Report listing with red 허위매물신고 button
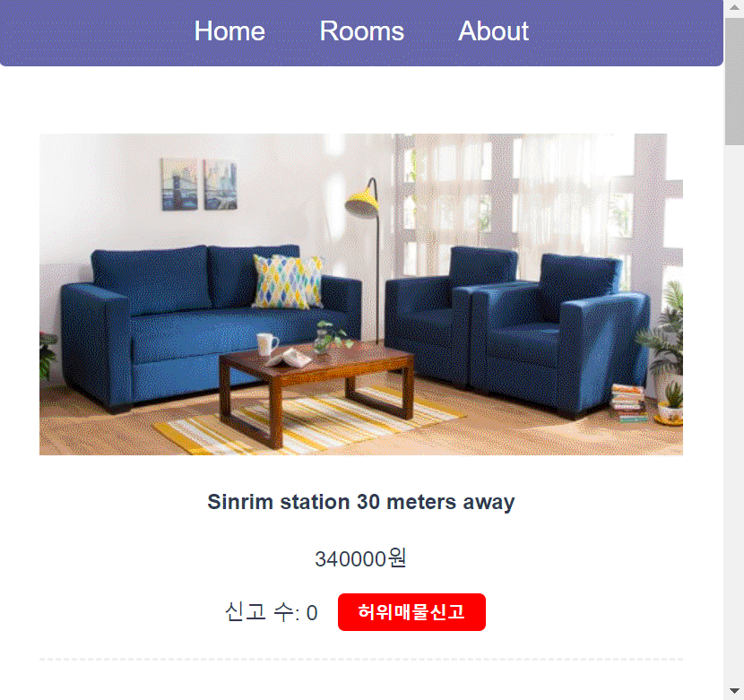 pos(411,612)
